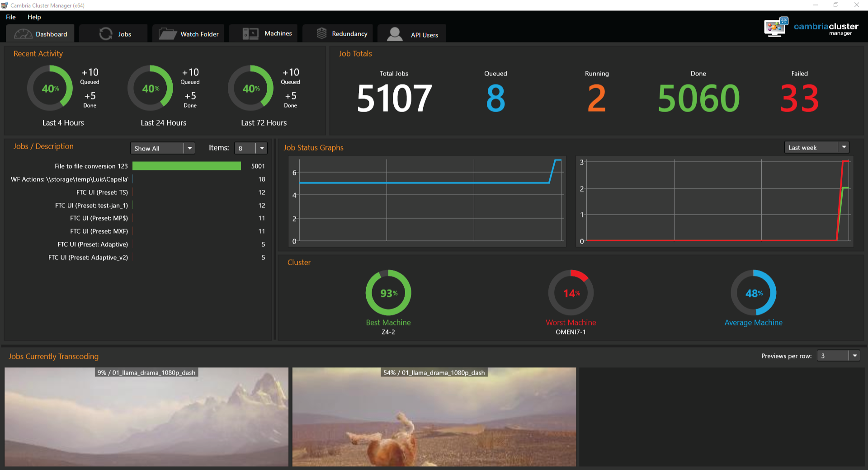The image size is (868, 470).
Task: Click the Cambria Cluster Manager logo
Action: click(x=811, y=28)
